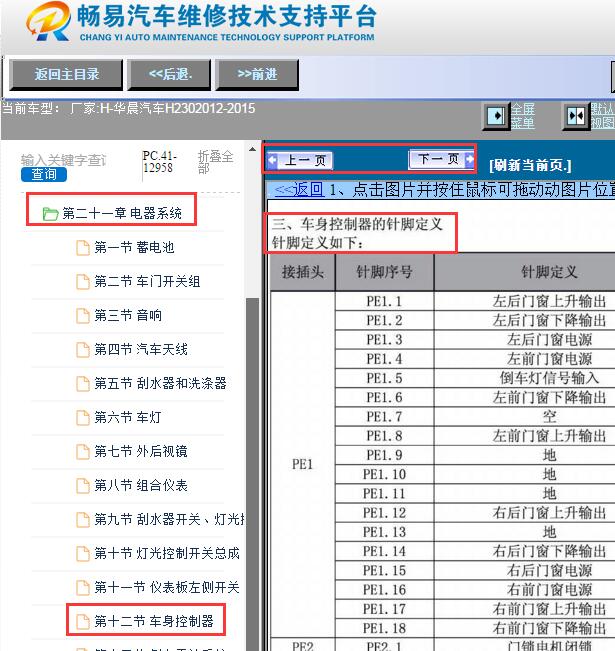615x651 pixels.
Task: Click the PE1.18 pin cell
Action: (385, 629)
